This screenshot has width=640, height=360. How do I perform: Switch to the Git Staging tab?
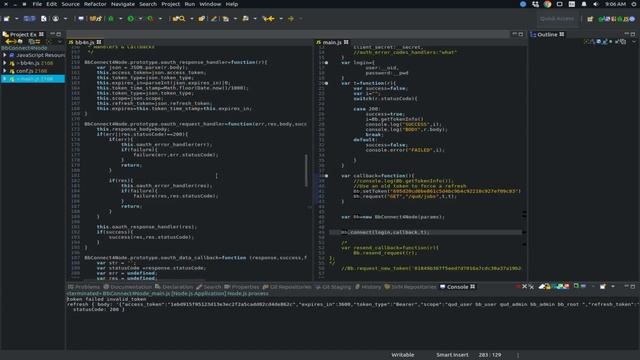click(333, 287)
